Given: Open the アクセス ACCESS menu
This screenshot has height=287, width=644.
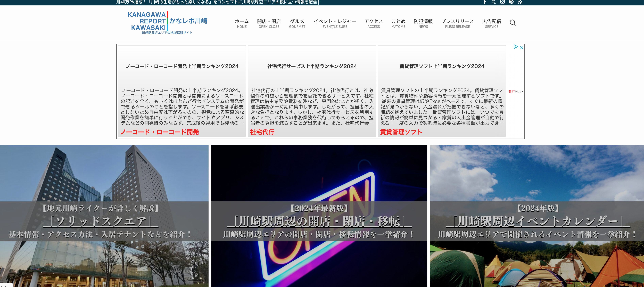Looking at the screenshot, I should [374, 23].
